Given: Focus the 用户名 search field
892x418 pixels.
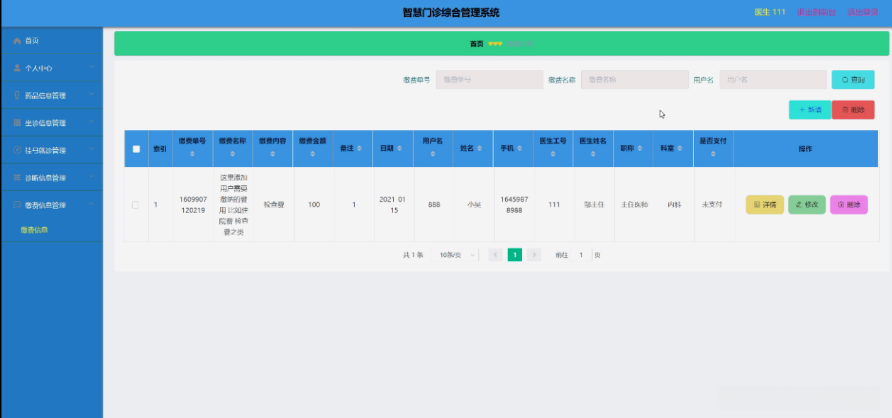Looking at the screenshot, I should click(x=773, y=80).
